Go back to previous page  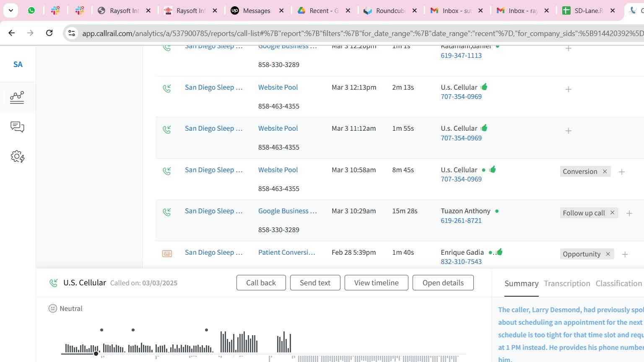[12, 33]
